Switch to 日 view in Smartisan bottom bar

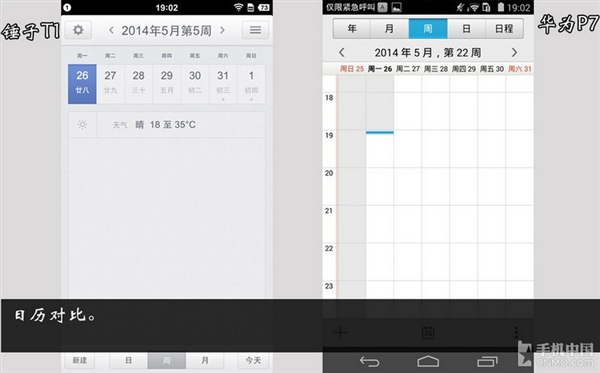pos(129,360)
